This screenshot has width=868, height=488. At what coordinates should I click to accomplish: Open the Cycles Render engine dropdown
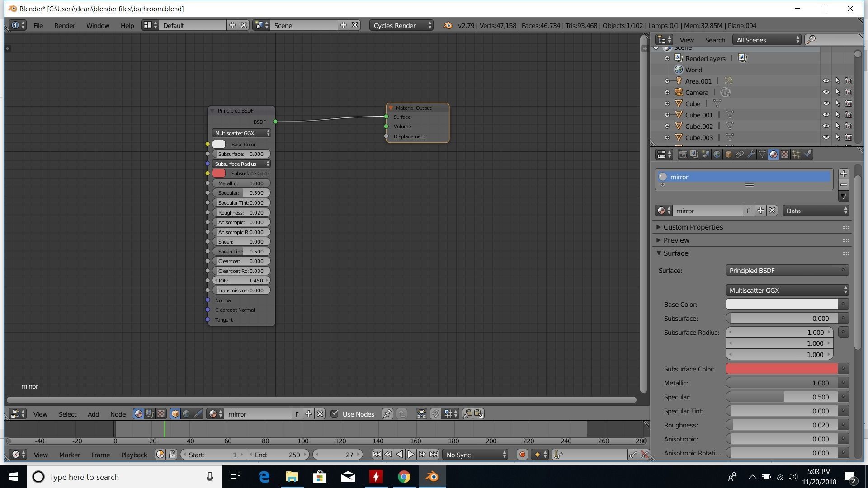[x=401, y=26]
